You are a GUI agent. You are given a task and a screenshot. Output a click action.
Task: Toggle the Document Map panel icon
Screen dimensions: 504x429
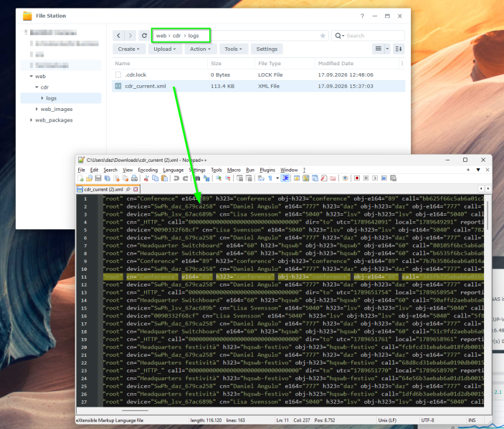point(306,178)
